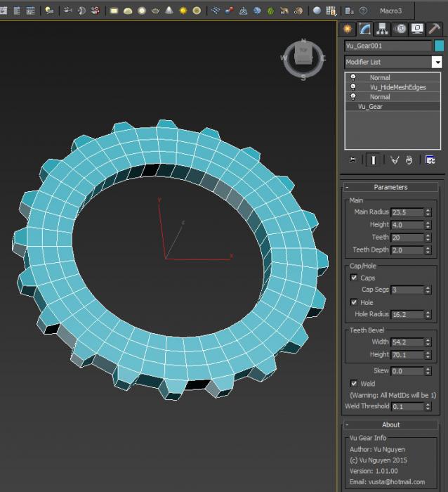The image size is (448, 492).
Task: Click the object color swatch
Action: click(x=440, y=46)
